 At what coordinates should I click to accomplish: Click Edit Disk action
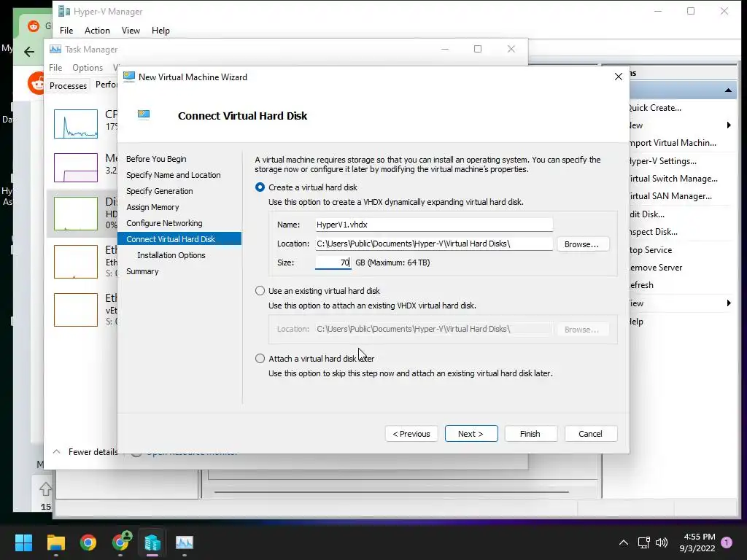(x=647, y=214)
